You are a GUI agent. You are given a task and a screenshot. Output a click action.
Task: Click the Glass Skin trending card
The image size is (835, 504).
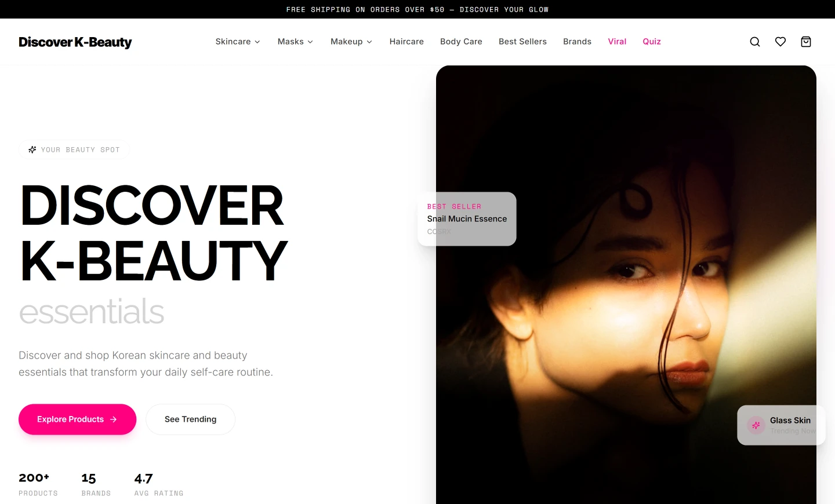(781, 425)
